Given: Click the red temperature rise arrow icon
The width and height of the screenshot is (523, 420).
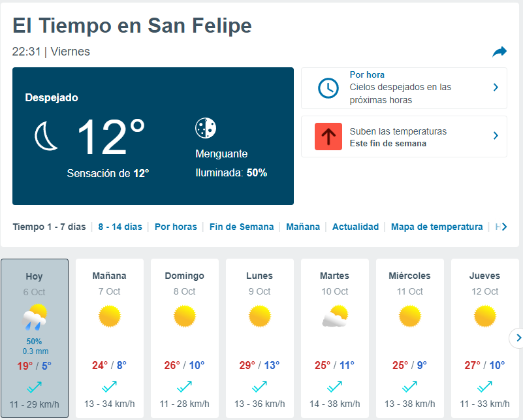Looking at the screenshot, I should coord(328,137).
